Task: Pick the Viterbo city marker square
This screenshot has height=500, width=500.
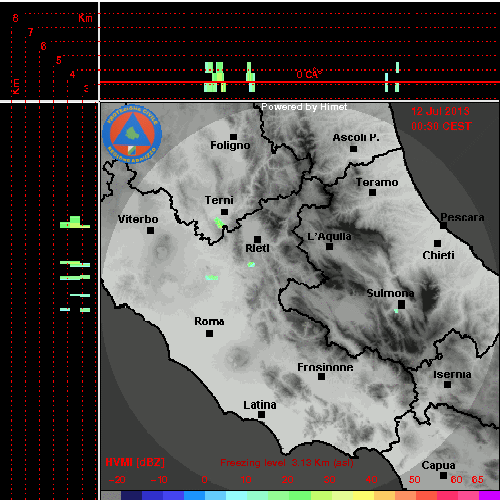Action: pyautogui.click(x=151, y=230)
